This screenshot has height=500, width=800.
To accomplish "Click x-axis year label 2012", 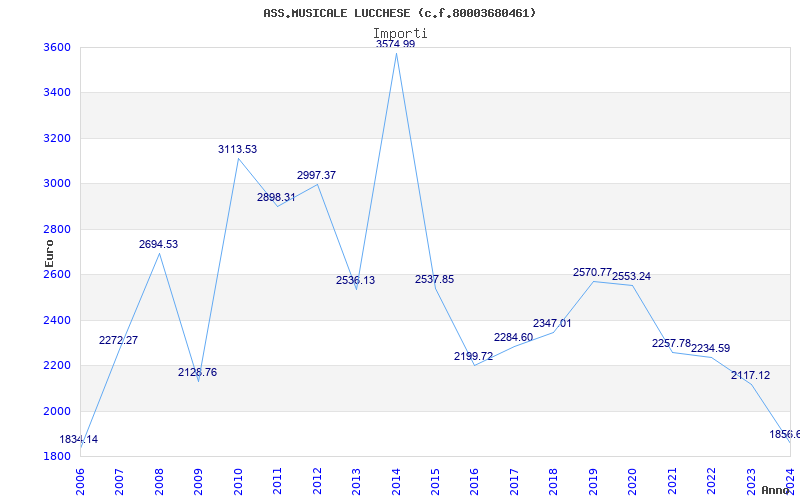I will [x=317, y=481].
